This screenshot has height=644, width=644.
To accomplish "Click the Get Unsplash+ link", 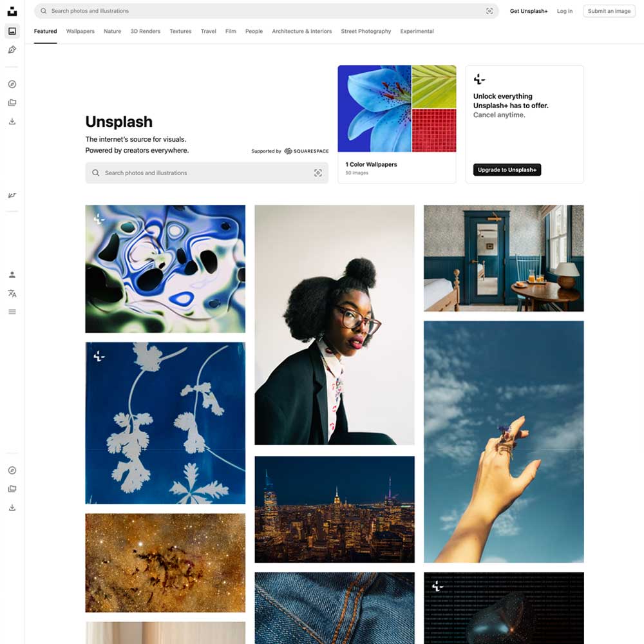I will (x=529, y=11).
